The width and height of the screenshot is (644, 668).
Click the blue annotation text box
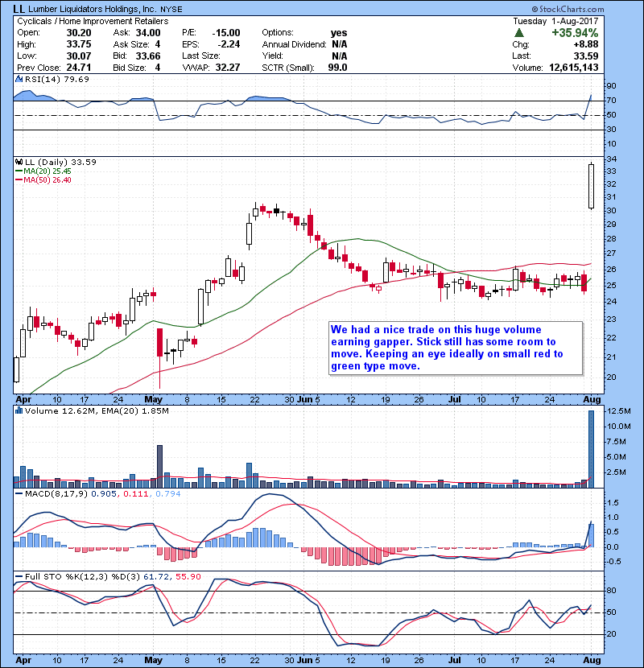coord(456,348)
